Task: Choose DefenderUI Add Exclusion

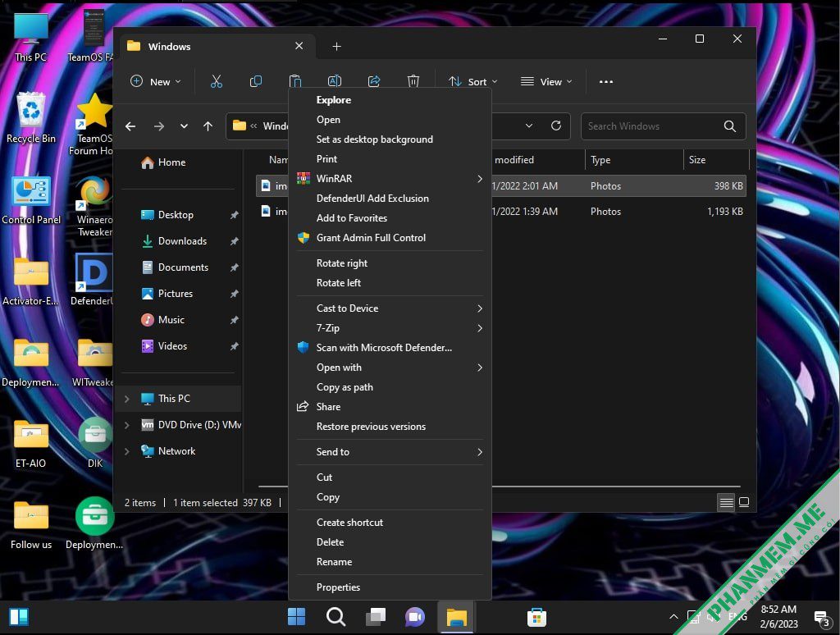Action: [x=390, y=199]
